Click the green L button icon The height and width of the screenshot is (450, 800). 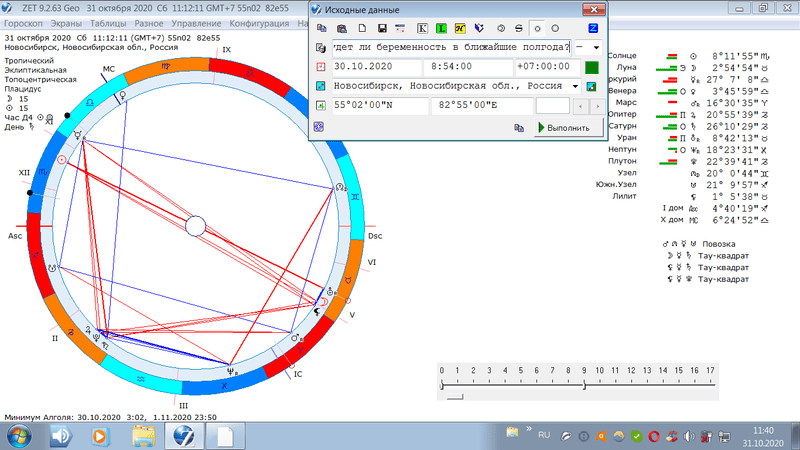click(440, 27)
